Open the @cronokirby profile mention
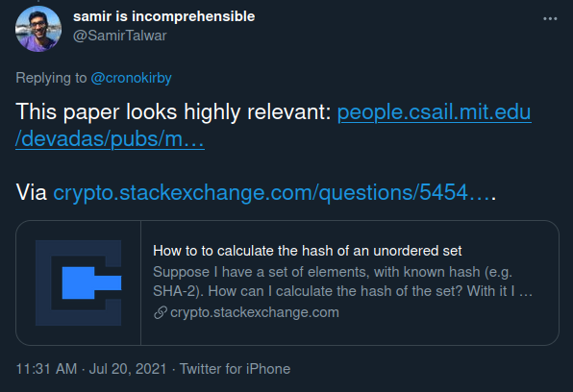 pos(131,78)
